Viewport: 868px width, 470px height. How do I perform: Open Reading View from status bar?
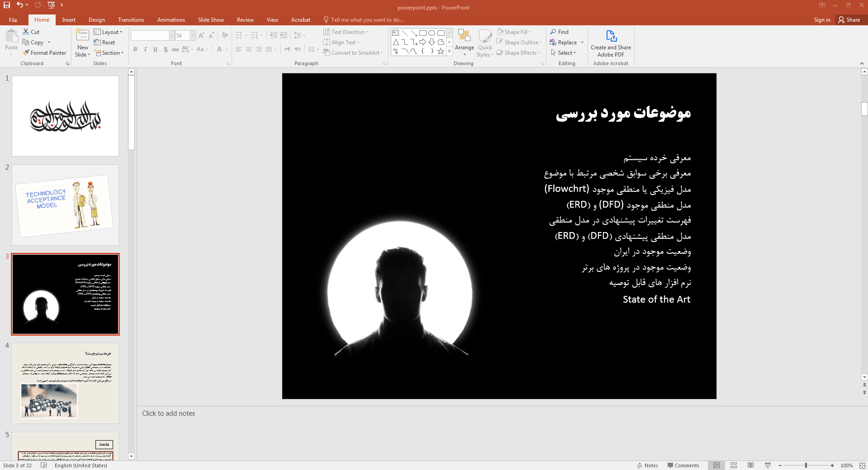[x=750, y=465]
